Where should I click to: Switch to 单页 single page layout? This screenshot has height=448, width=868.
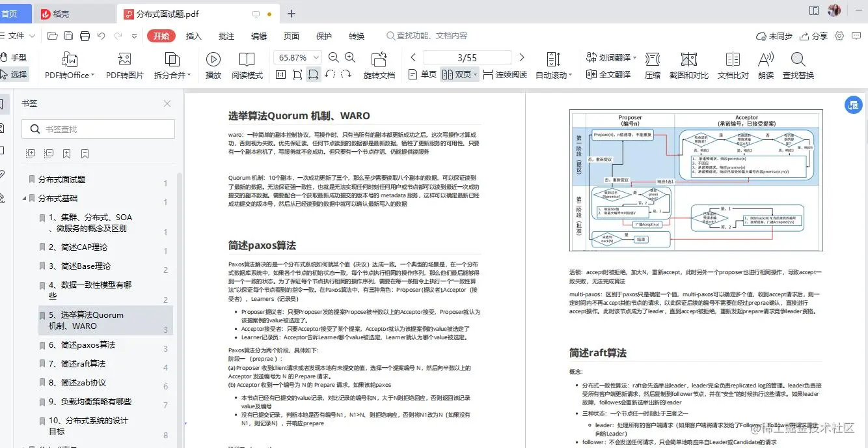[x=422, y=74]
